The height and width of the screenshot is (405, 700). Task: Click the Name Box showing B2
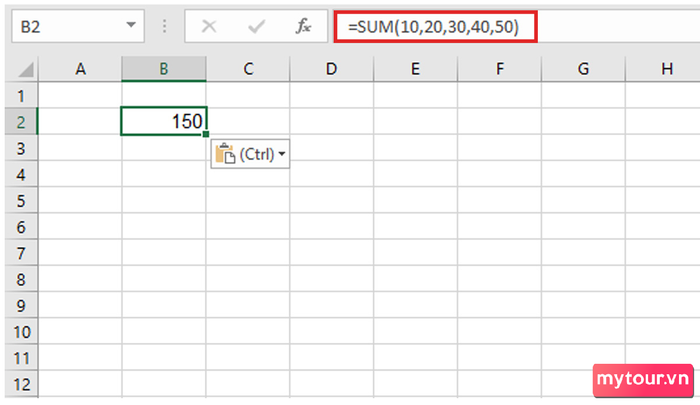click(x=78, y=26)
